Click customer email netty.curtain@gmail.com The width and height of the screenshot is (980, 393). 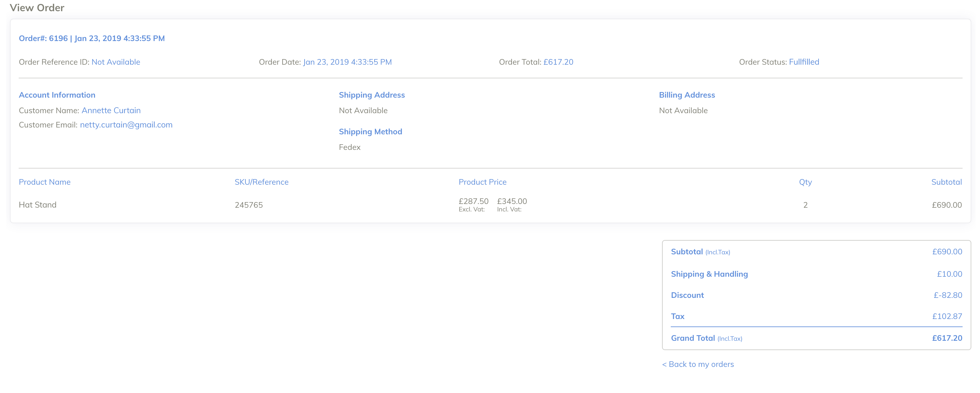pyautogui.click(x=126, y=125)
